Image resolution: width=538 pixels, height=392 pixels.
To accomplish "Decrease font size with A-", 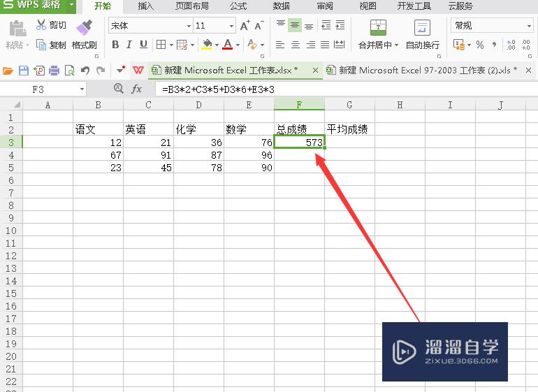I will [259, 26].
